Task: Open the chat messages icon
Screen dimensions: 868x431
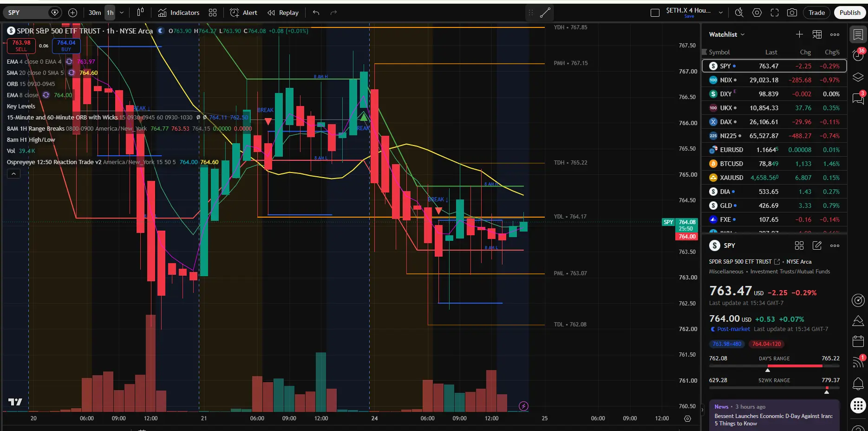Action: pos(858,98)
